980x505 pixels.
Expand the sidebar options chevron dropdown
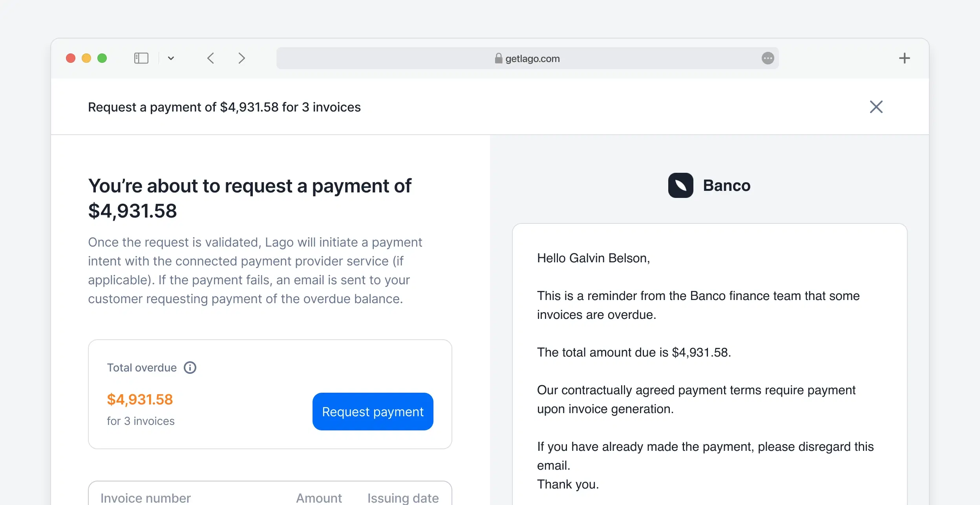click(x=171, y=58)
